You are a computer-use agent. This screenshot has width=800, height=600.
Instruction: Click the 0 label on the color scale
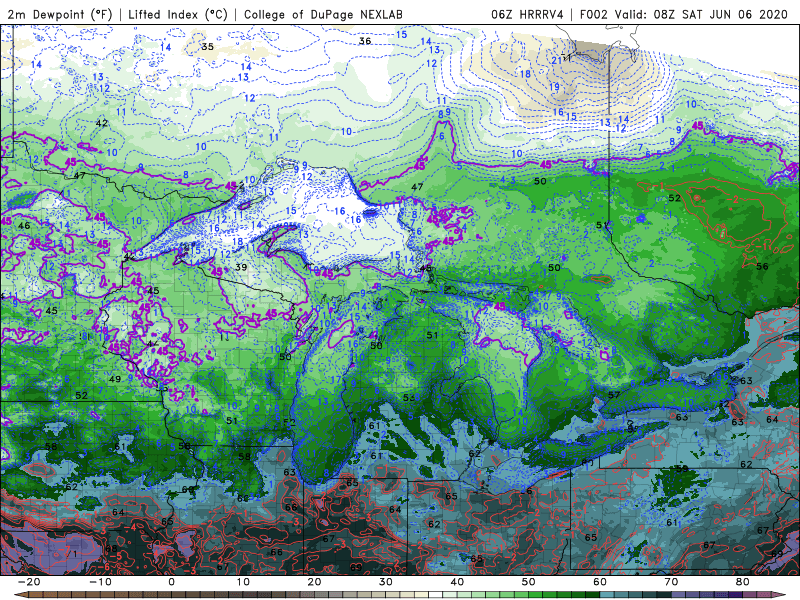[171, 582]
